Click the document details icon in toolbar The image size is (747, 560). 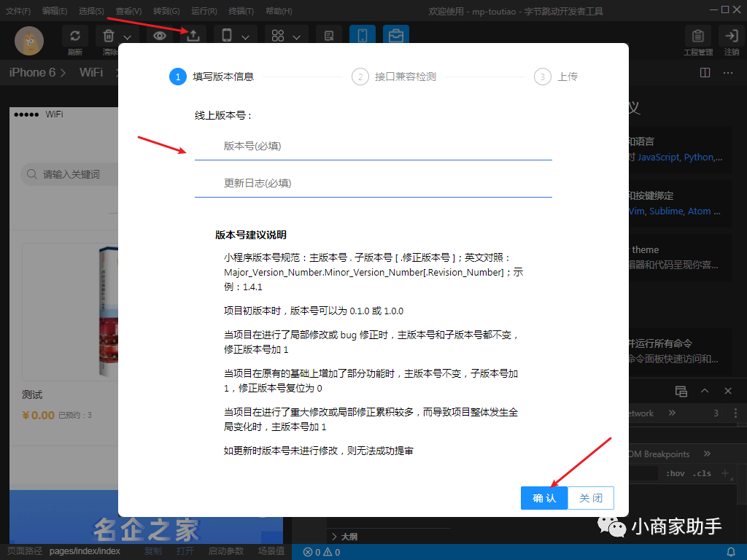click(329, 36)
